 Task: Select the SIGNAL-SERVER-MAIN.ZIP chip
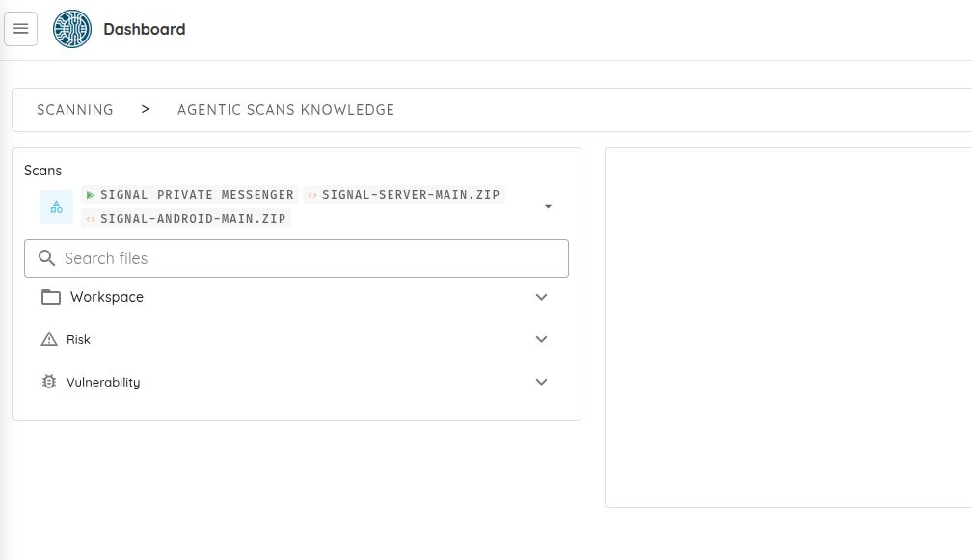click(x=403, y=195)
